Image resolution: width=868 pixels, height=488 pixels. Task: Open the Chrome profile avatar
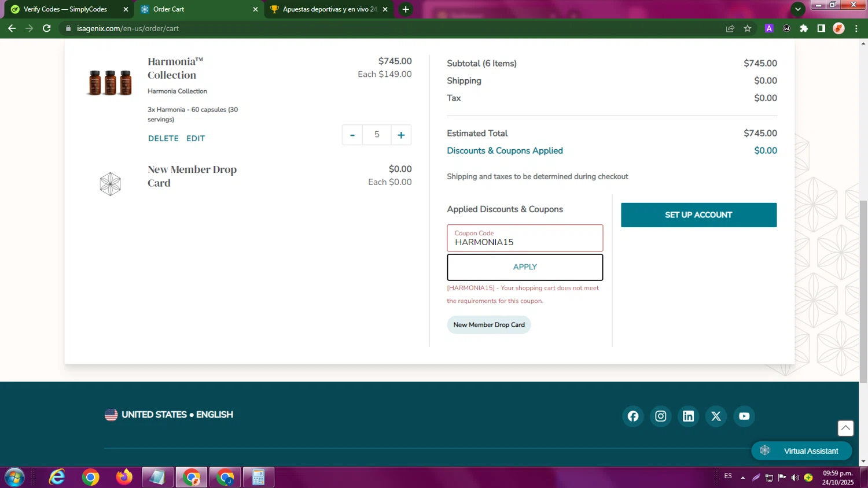[838, 28]
